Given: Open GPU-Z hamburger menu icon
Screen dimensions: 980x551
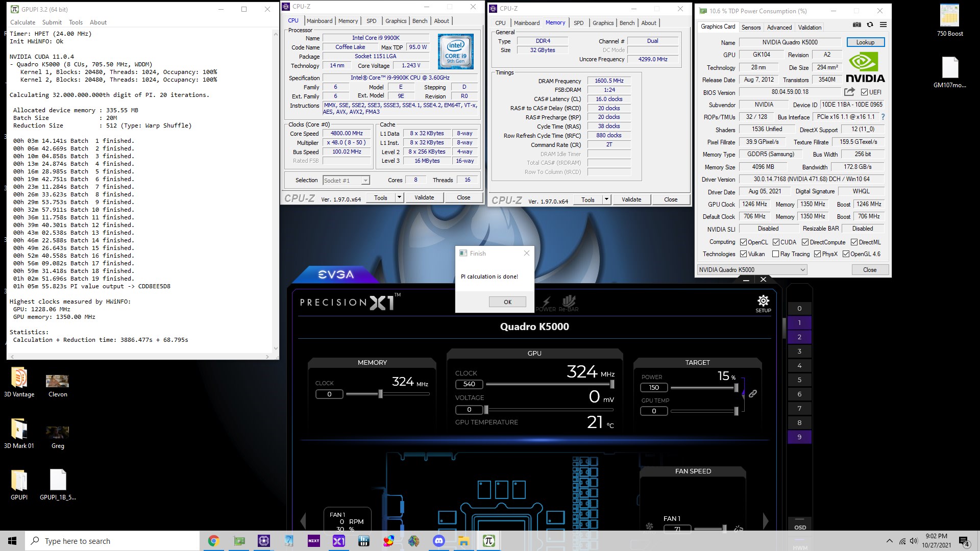Looking at the screenshot, I should [x=883, y=24].
